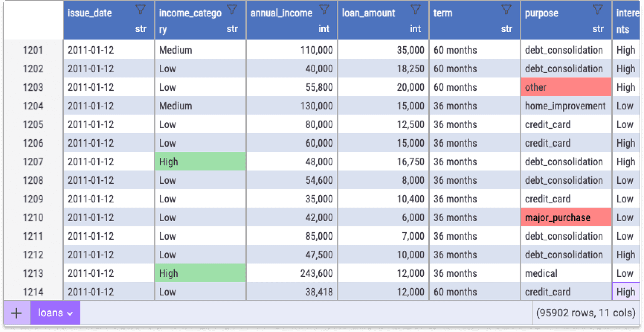Screen dimensions: 644x332
Task: Select the loans sheet tab
Action: point(51,313)
